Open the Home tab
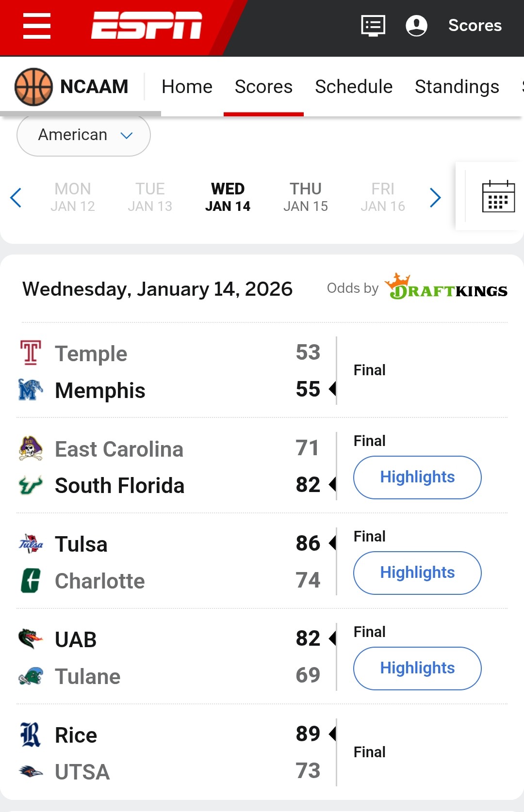Viewport: 524px width, 812px height. click(187, 87)
